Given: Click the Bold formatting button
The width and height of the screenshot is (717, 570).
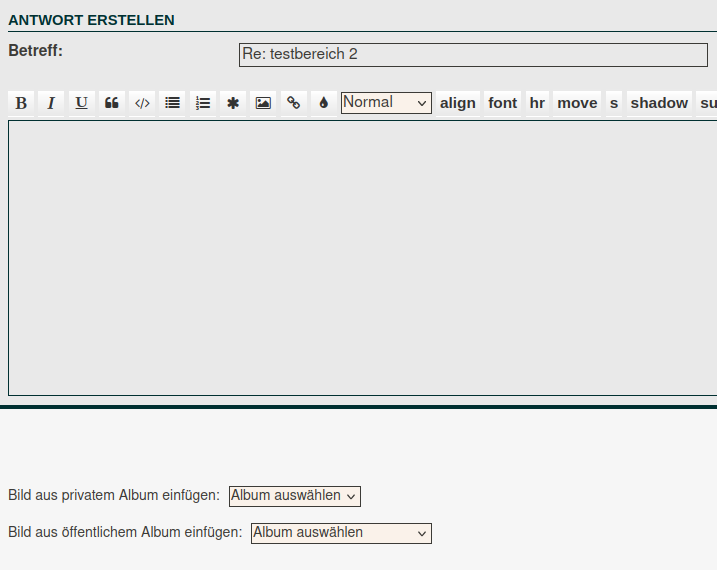Looking at the screenshot, I should click(21, 103).
